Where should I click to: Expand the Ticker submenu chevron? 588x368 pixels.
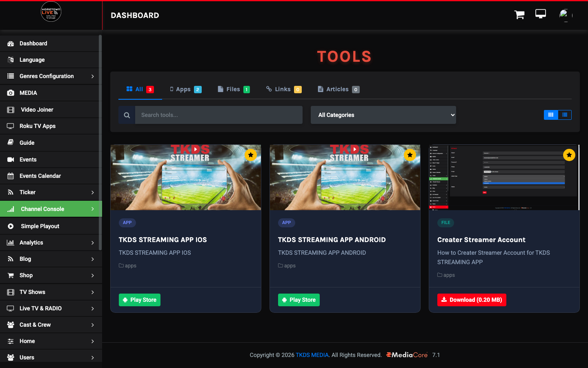(93, 192)
